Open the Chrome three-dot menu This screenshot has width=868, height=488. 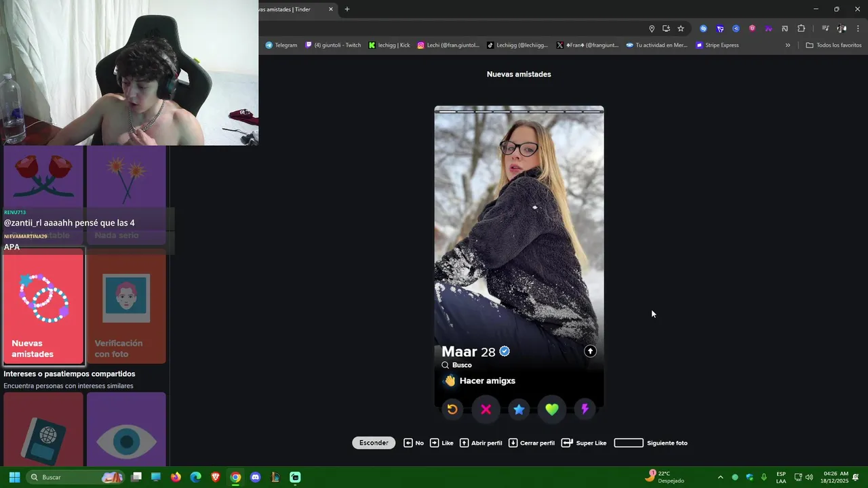pyautogui.click(x=858, y=28)
